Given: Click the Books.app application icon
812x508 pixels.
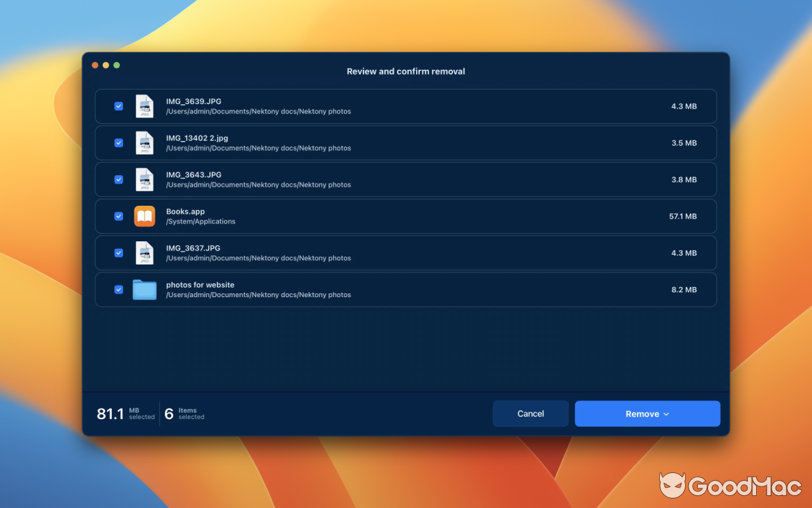Looking at the screenshot, I should point(145,216).
